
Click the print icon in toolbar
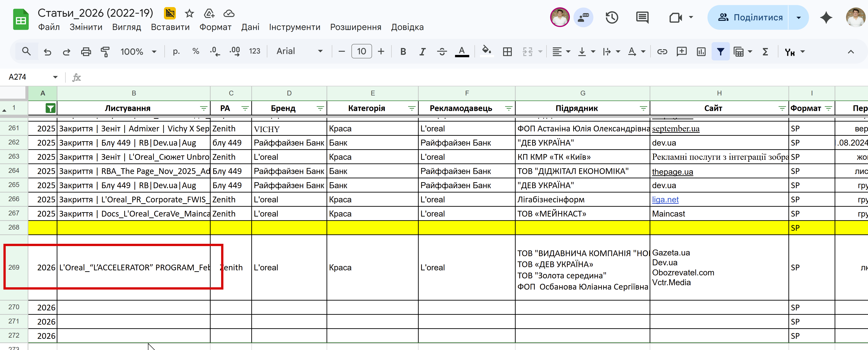[x=86, y=52]
